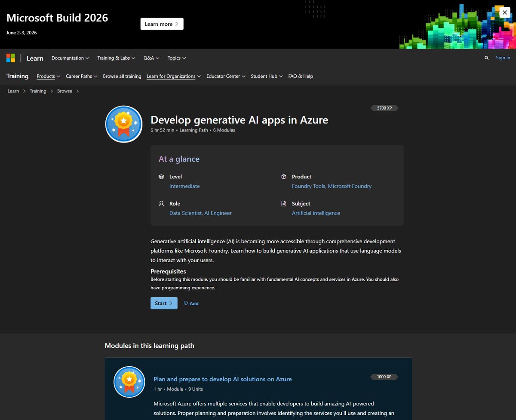Click the Artificial intelligence subject link
This screenshot has width=516, height=420.
coord(316,213)
